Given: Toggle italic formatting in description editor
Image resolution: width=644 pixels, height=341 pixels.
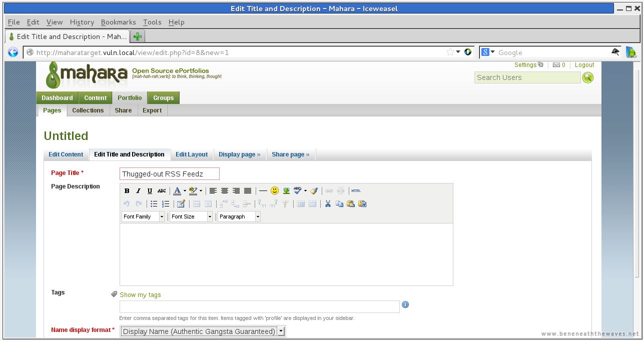Looking at the screenshot, I should click(138, 190).
